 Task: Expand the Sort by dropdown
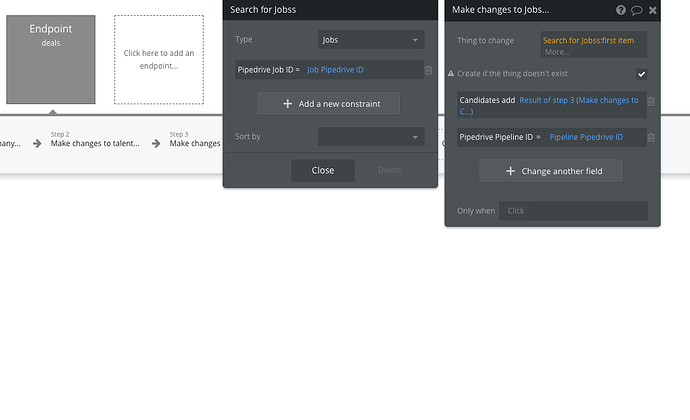pos(371,136)
